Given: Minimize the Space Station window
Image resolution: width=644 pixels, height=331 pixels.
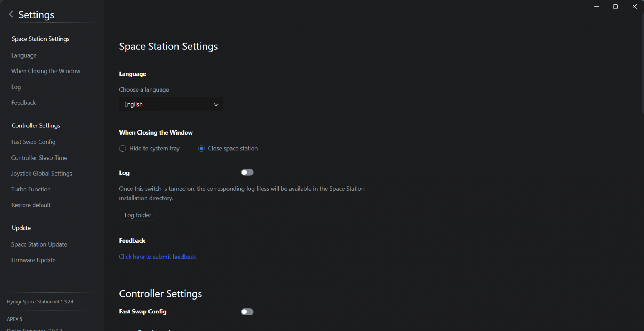Looking at the screenshot, I should click(x=596, y=6).
